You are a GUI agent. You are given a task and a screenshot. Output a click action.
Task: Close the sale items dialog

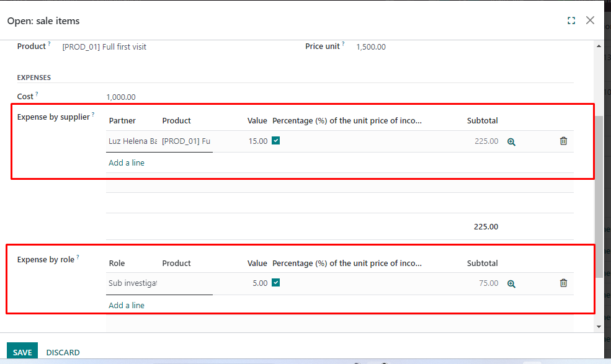tap(590, 20)
